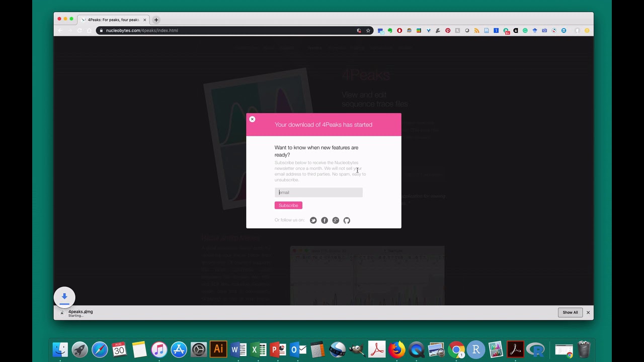Viewport: 644px width, 362px height.
Task: Click the Pinterest extension icon
Action: pos(448,31)
